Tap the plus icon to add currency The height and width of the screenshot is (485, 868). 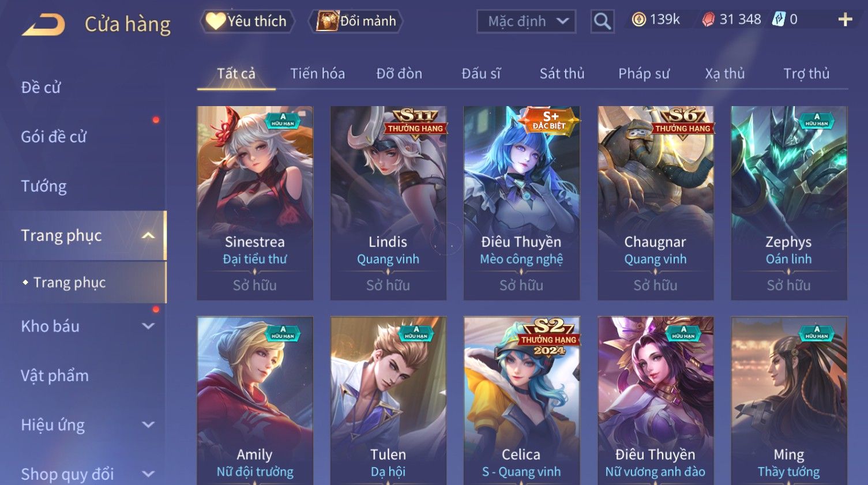click(x=845, y=20)
